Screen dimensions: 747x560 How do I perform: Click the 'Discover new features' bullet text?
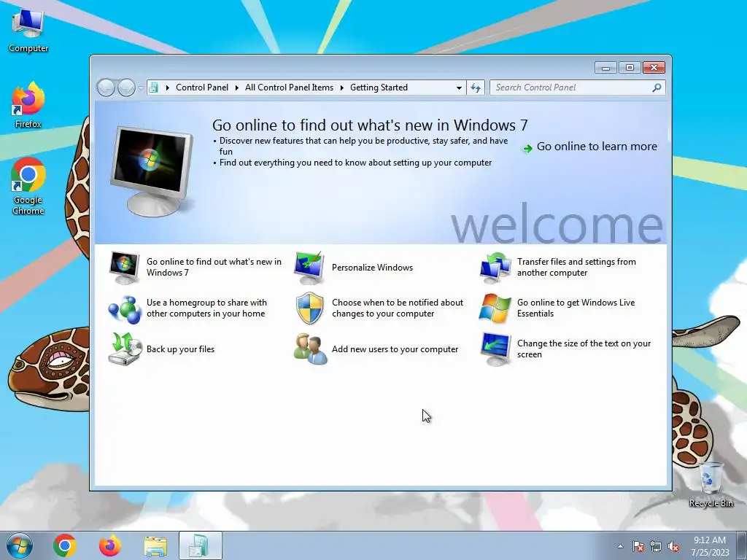point(363,146)
